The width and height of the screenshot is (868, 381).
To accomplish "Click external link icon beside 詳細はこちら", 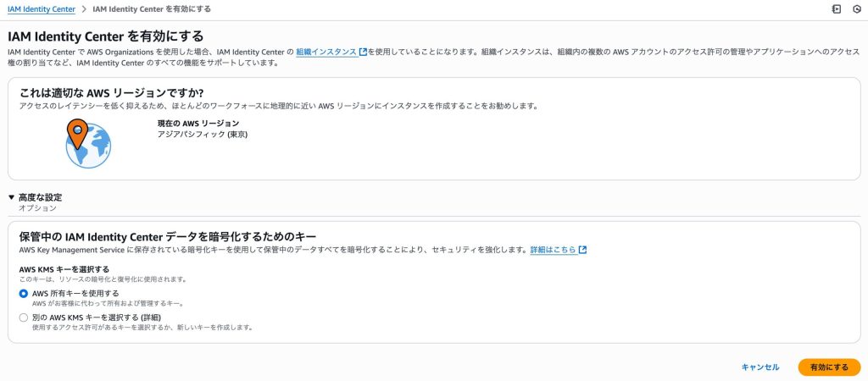I will click(x=582, y=251).
